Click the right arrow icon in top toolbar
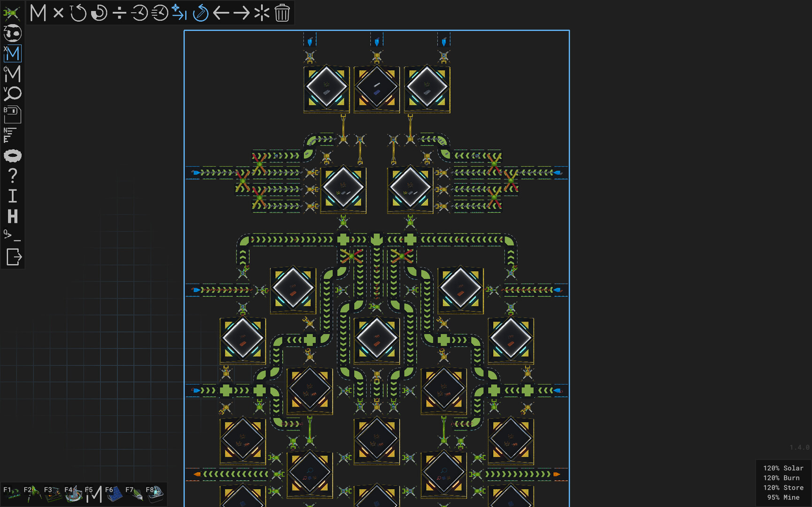Screen dimensions: 812x507 pyautogui.click(x=241, y=13)
